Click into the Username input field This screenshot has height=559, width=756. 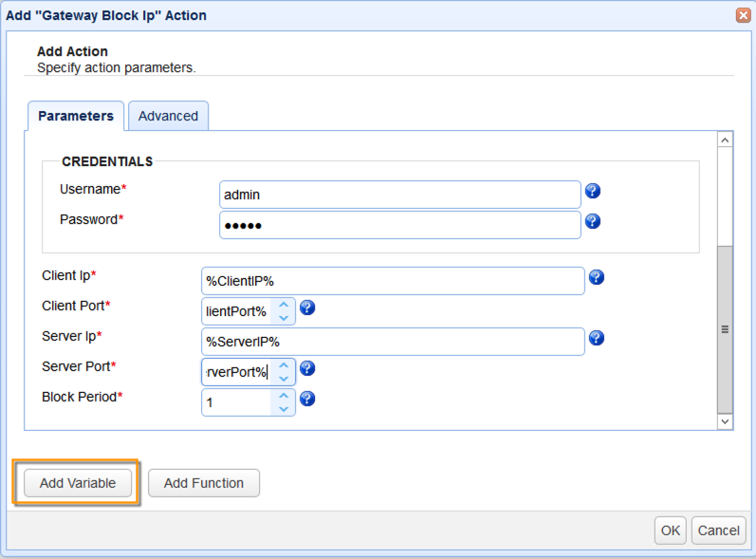click(398, 195)
